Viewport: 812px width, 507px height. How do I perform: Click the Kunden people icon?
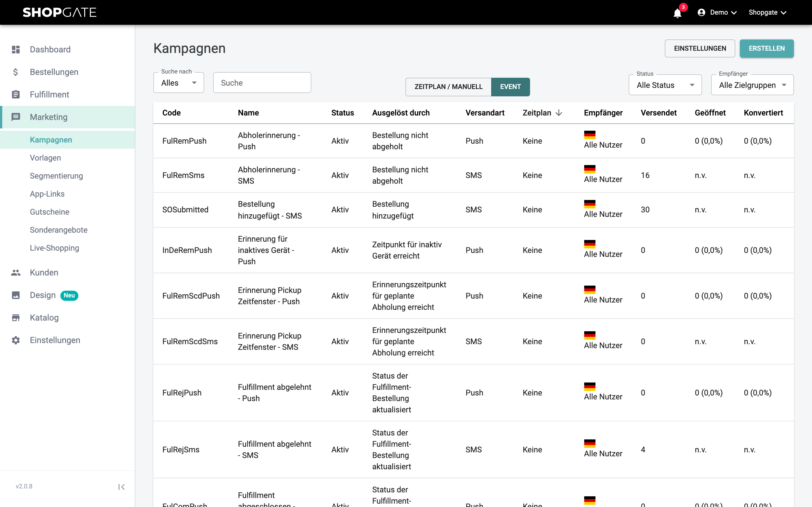click(x=16, y=273)
